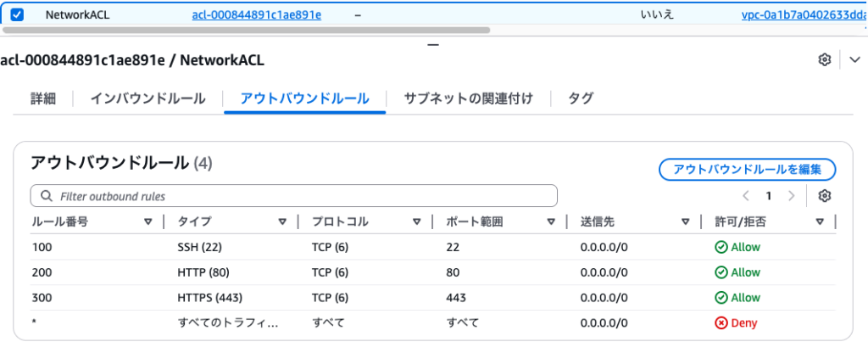
Task: Click the detail panel settings gear icon
Action: tap(824, 60)
